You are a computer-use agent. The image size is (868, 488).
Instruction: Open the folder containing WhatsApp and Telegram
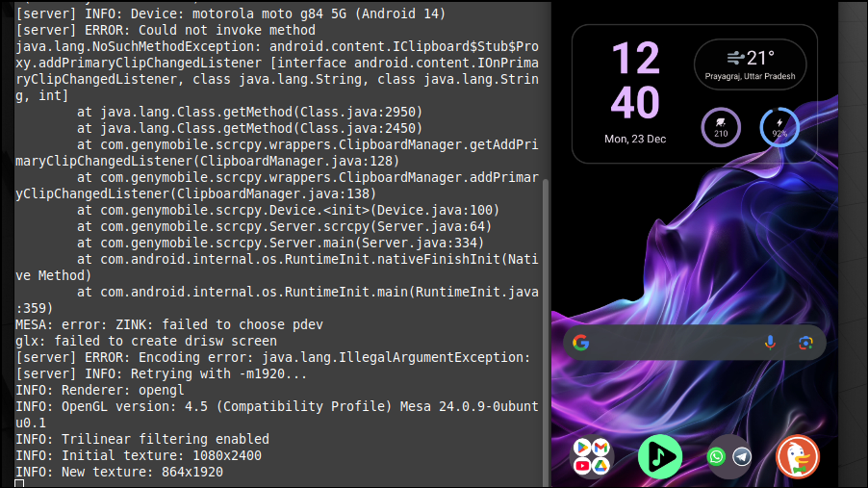tap(729, 457)
